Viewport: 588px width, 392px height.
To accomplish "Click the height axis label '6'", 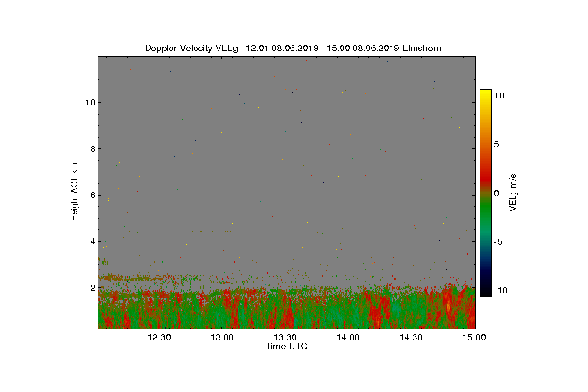I will pos(92,195).
